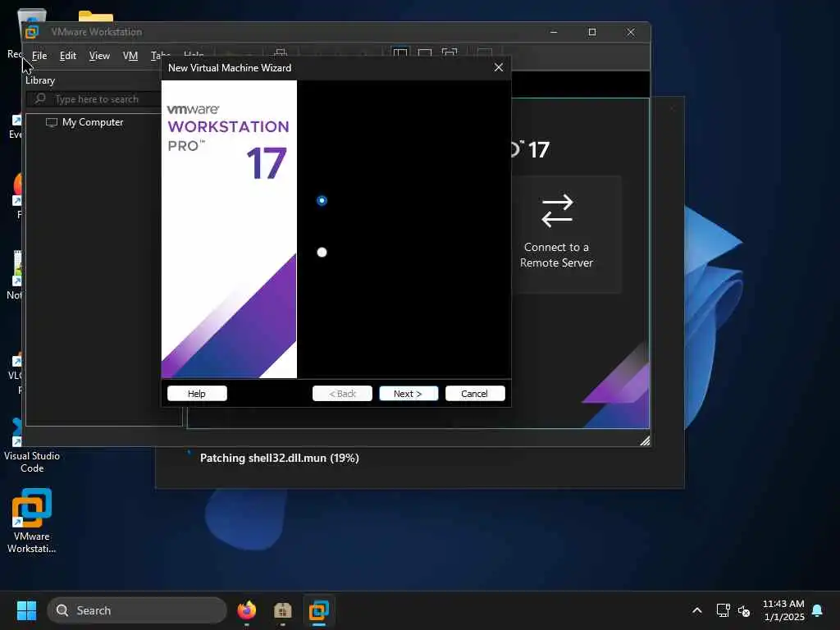Click the VMware window resize grip corner

(645, 441)
